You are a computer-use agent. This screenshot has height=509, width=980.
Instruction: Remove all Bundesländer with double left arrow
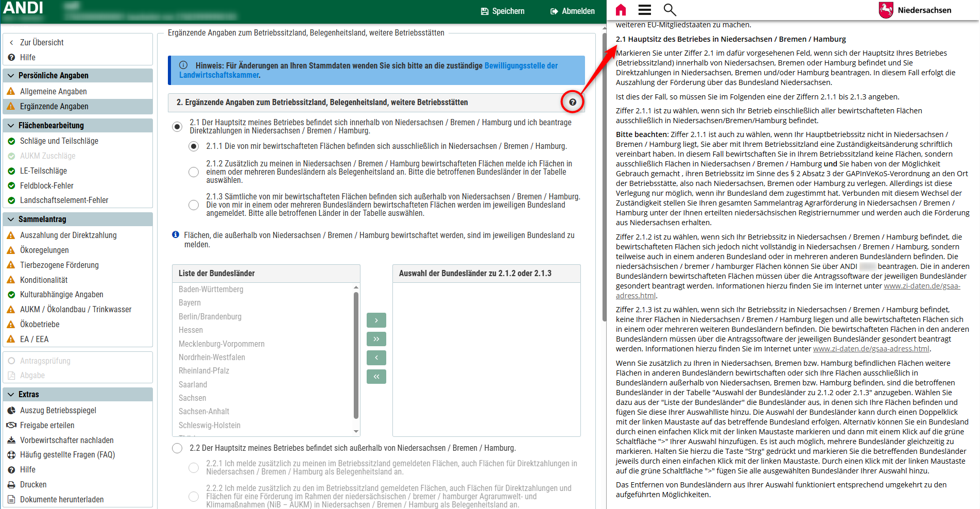coord(376,377)
